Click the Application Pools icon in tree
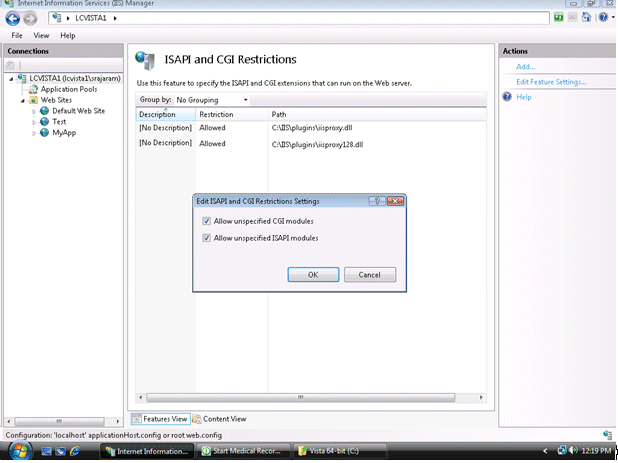This screenshot has height=463, width=618. pyautogui.click(x=34, y=89)
